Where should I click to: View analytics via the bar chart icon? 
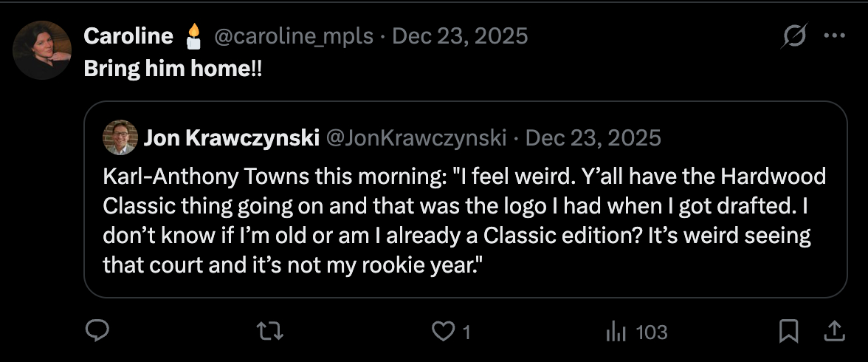(x=616, y=332)
